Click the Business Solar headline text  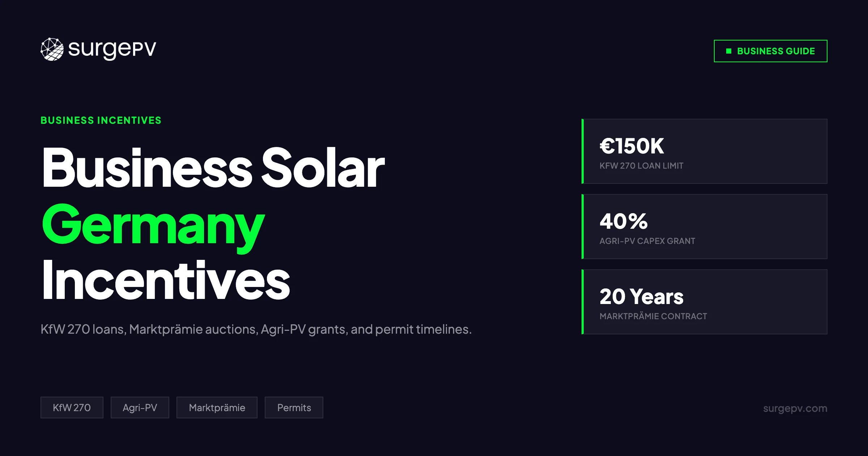tap(213, 168)
